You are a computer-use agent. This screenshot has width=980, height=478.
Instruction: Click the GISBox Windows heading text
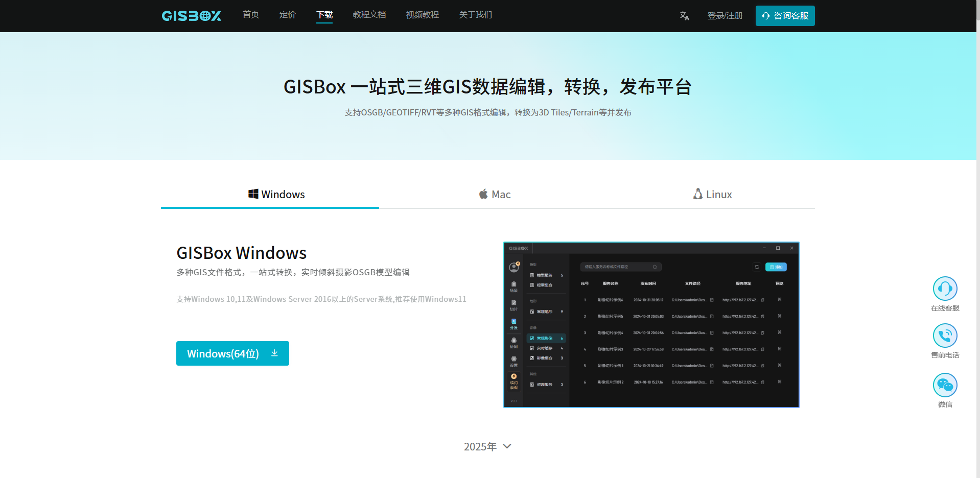[241, 253]
